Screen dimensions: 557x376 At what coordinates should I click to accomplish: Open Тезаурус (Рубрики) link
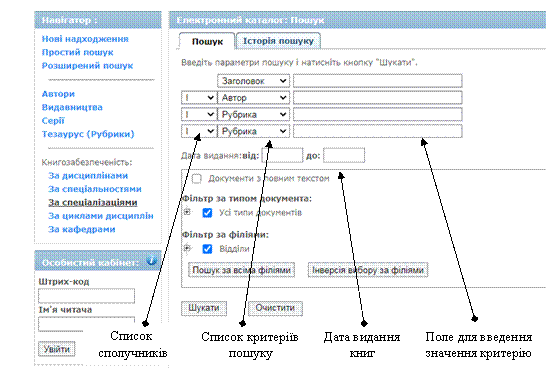pyautogui.click(x=88, y=134)
